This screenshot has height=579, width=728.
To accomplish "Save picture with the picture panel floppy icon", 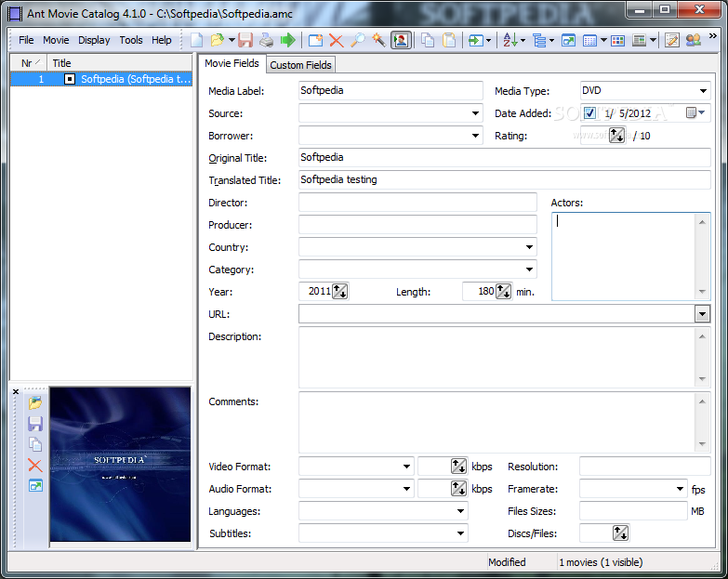I will [35, 424].
